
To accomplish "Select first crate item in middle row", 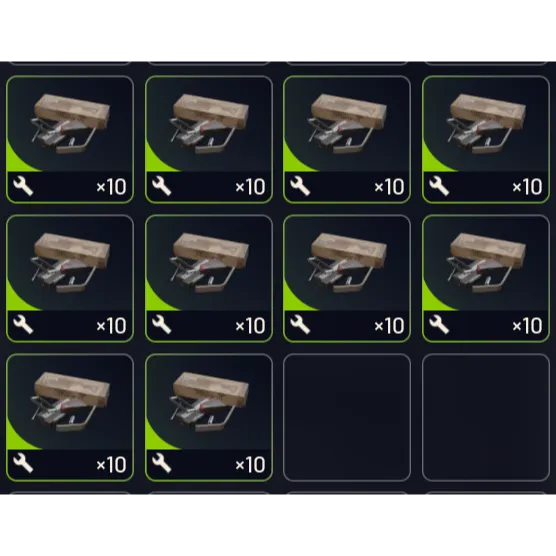I will tap(70, 278).
